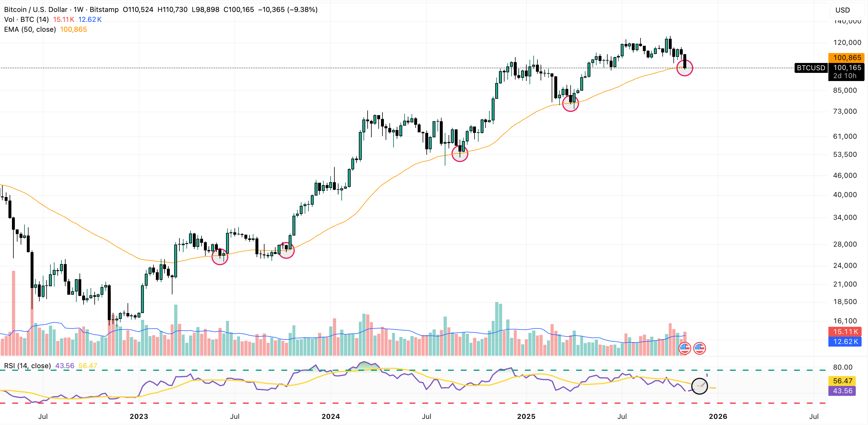Select the Vol · BTC (14) indicator legend
This screenshot has height=425, width=868.
click(x=26, y=20)
